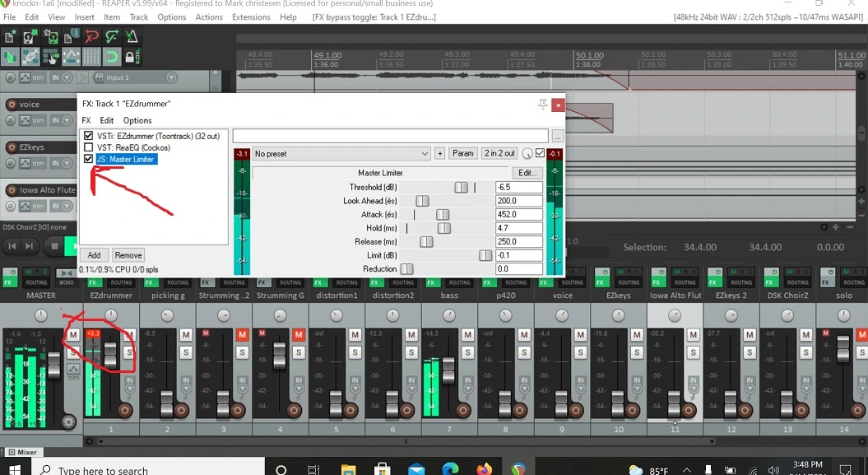Toggle Auto-crossfade toolbar icon
Viewport: 868px width, 475px height.
tap(10, 57)
